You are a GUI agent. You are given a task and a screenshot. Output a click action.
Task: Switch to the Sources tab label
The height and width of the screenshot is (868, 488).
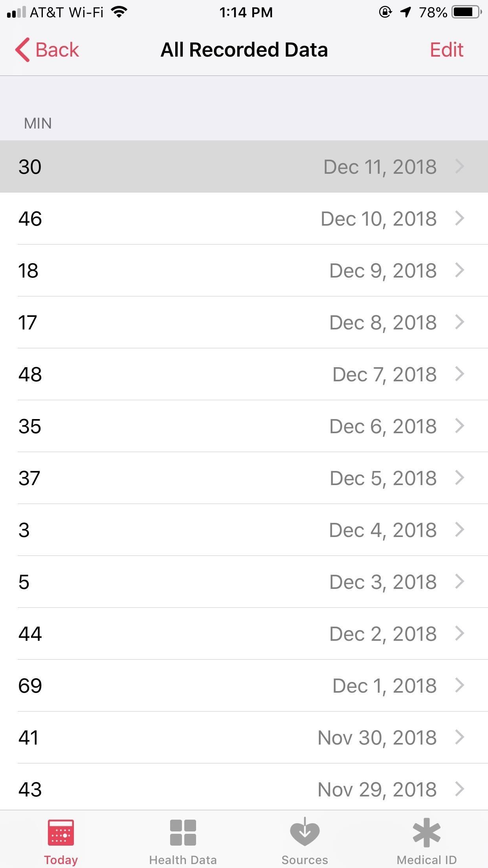pos(305,860)
